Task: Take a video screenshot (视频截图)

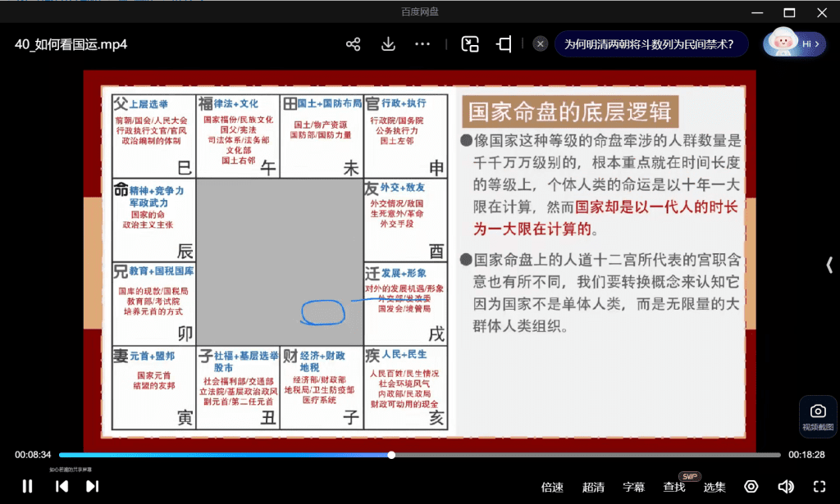Action: click(x=818, y=415)
